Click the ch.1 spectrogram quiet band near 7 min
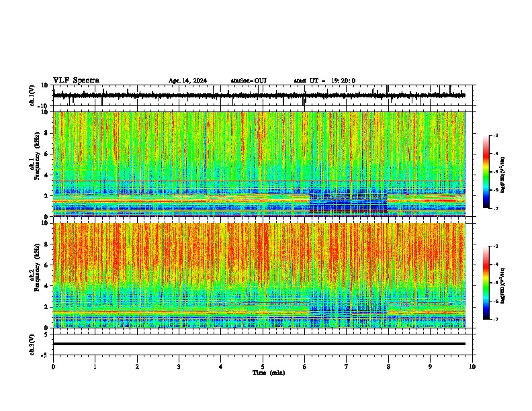The height and width of the screenshot is (411, 532). click(348, 203)
